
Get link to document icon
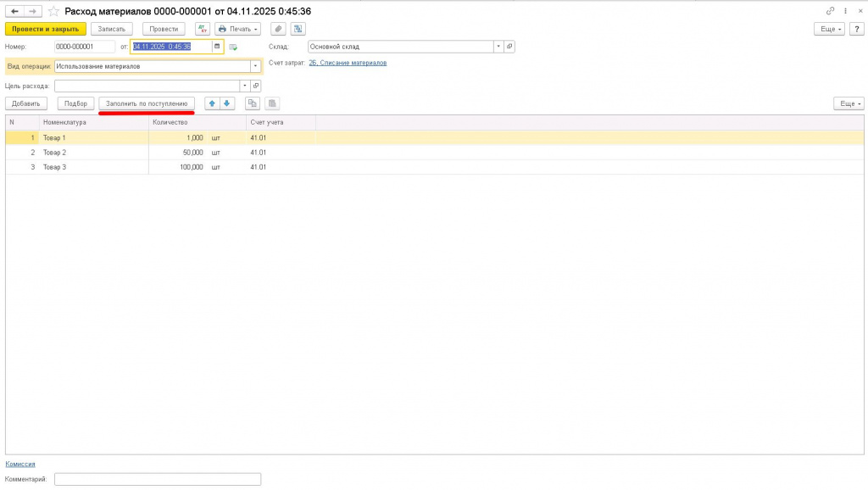pos(830,11)
